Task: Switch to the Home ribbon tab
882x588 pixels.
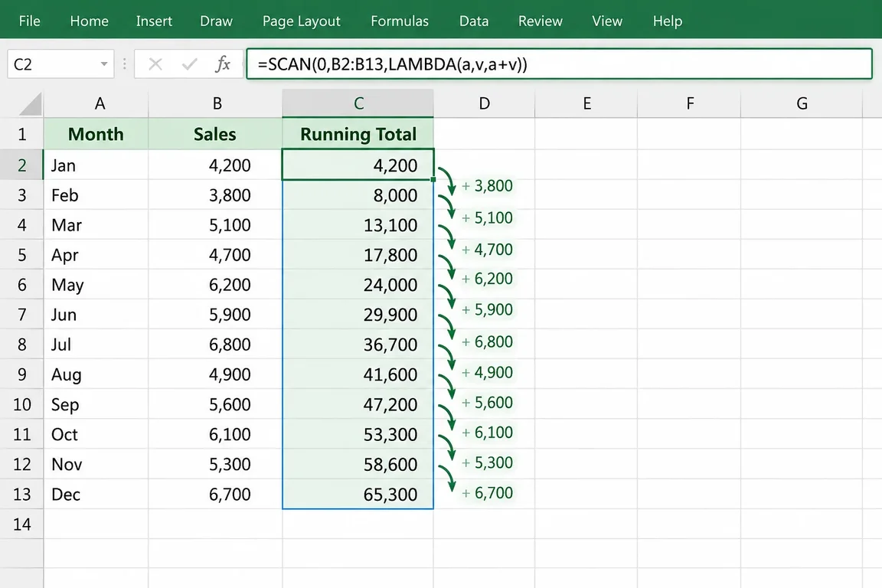Action: 89,21
